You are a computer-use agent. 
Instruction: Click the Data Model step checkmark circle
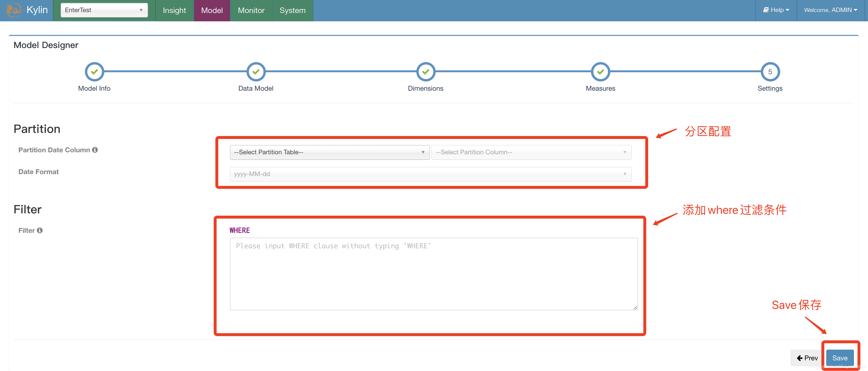[256, 72]
